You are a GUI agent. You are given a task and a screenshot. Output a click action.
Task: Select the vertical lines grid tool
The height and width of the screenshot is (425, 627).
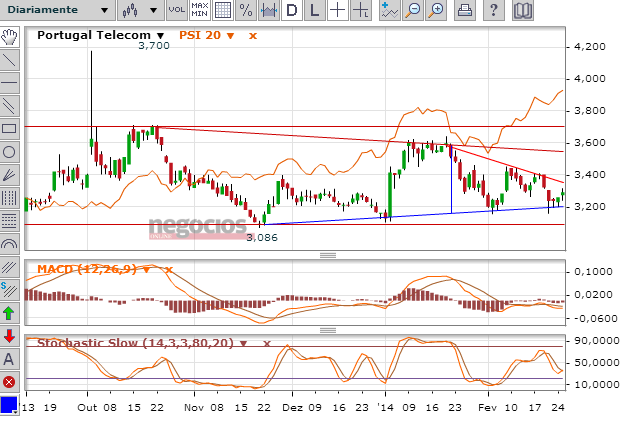point(9,198)
